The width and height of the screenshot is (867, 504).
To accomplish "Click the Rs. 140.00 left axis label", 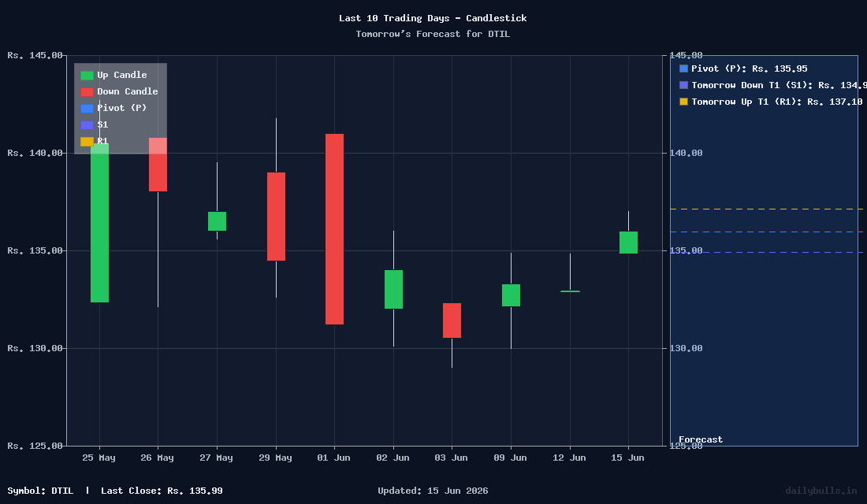I will [x=35, y=153].
